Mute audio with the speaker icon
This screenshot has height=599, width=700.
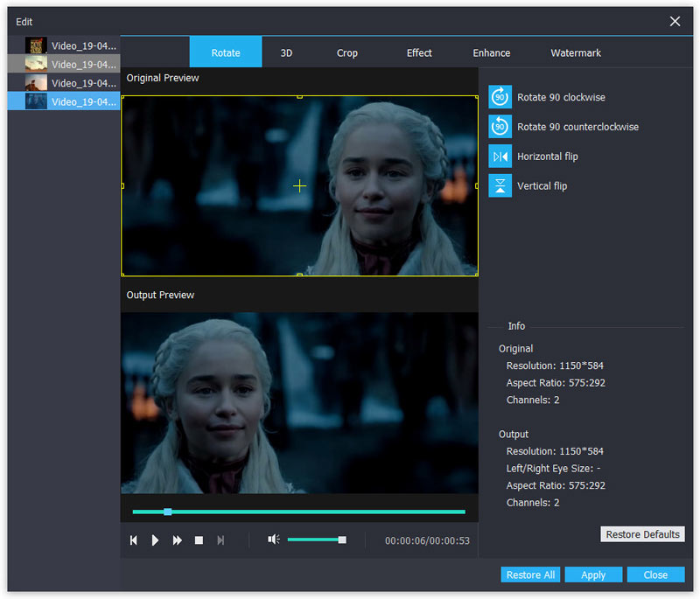(273, 540)
